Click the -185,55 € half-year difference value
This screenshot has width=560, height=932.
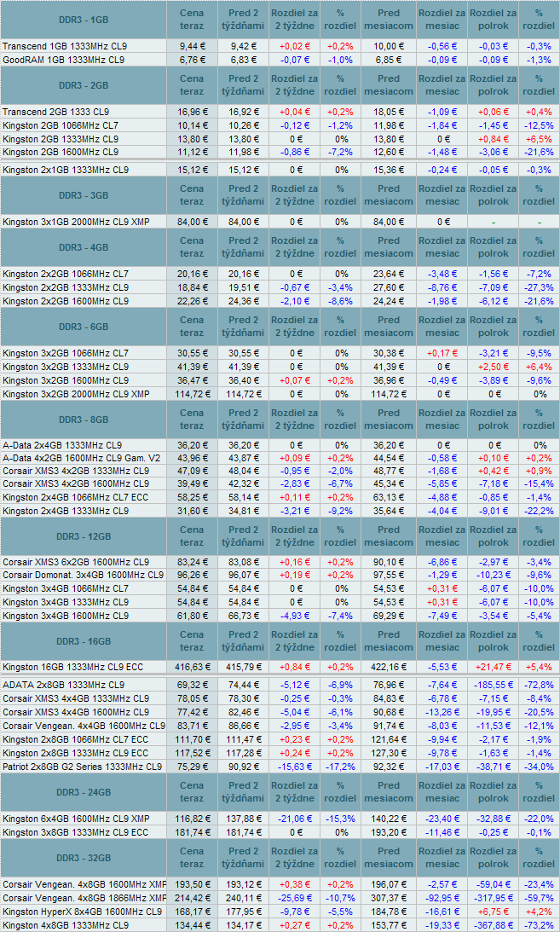tap(493, 685)
